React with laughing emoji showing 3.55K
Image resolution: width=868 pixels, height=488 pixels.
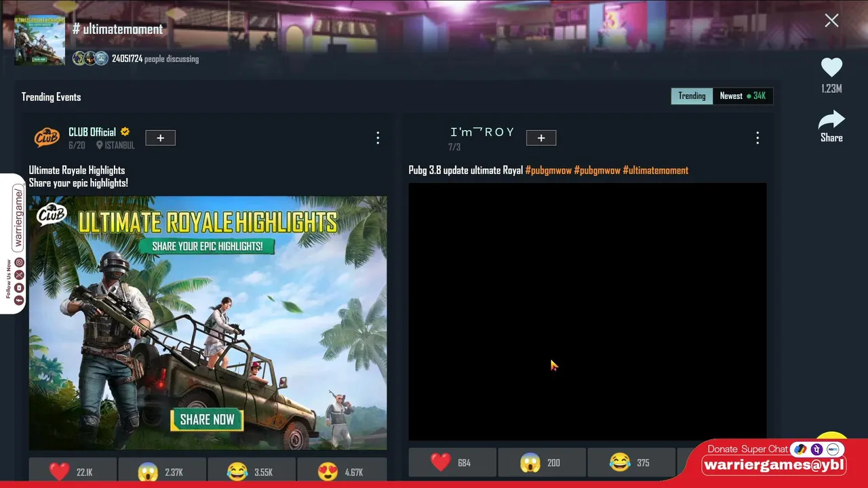[252, 472]
